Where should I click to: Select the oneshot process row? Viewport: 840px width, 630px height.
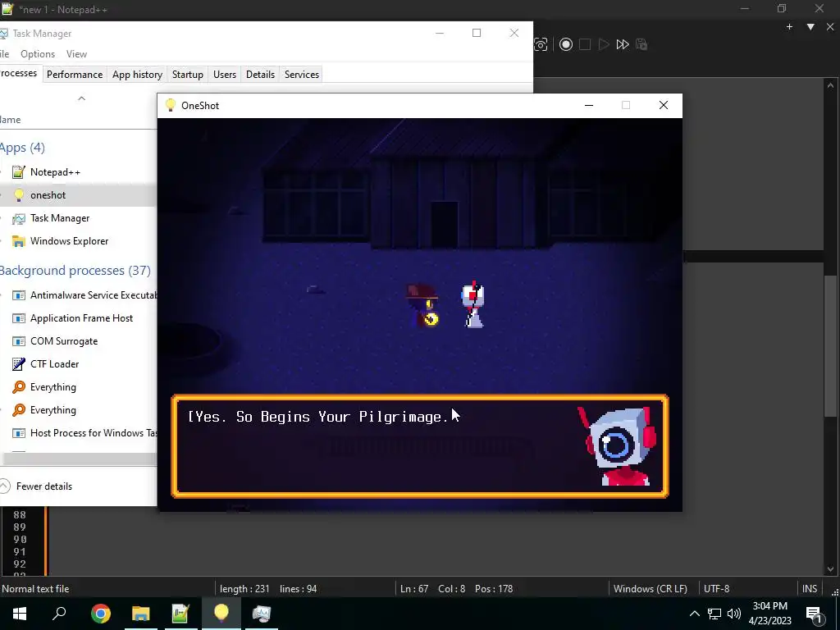(x=78, y=195)
